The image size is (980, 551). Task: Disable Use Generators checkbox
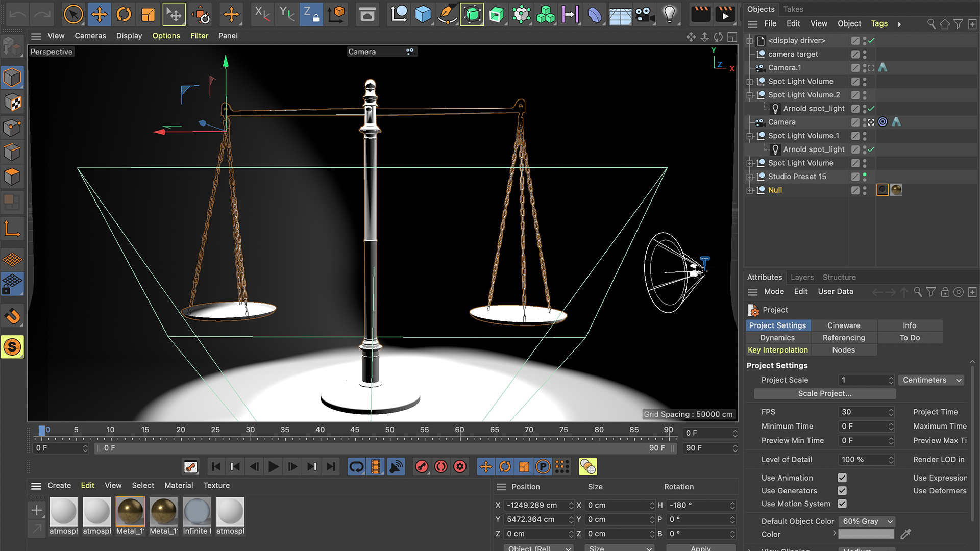click(x=842, y=490)
